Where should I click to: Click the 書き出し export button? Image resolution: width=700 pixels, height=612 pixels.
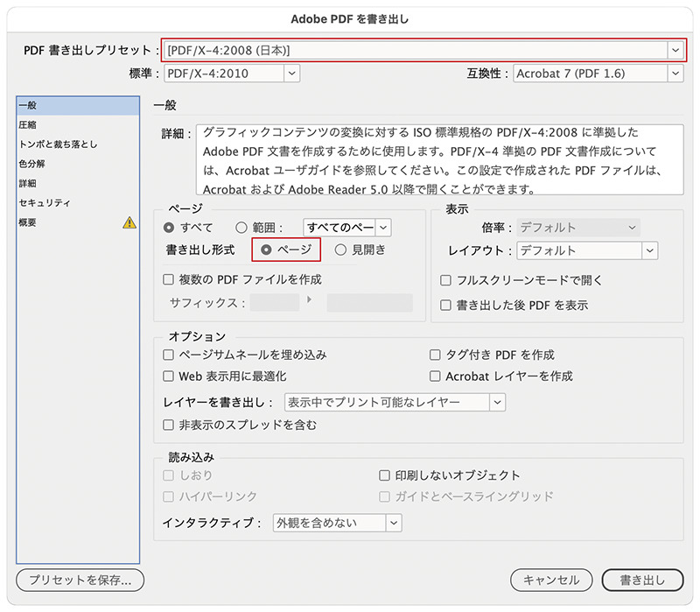pyautogui.click(x=643, y=580)
